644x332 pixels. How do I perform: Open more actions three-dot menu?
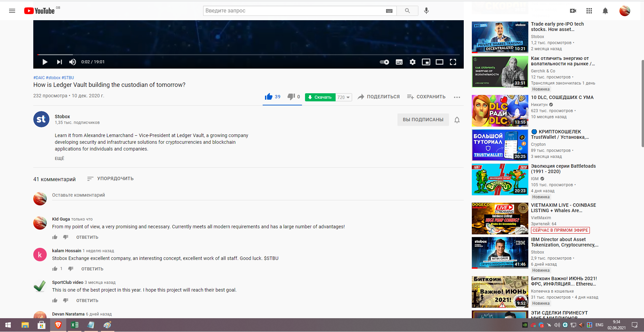click(x=457, y=97)
